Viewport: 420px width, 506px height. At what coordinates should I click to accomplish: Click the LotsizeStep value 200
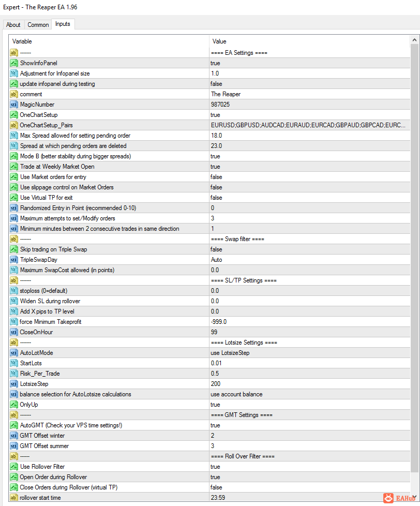[216, 384]
